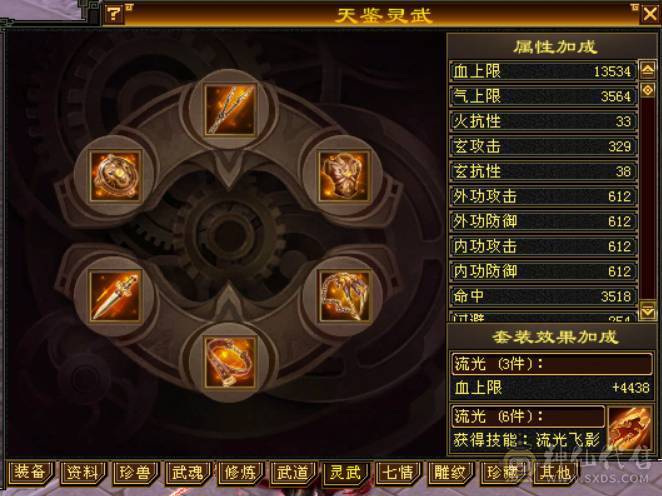Click the 血上限 attribute row
The height and width of the screenshot is (496, 662).
543,71
